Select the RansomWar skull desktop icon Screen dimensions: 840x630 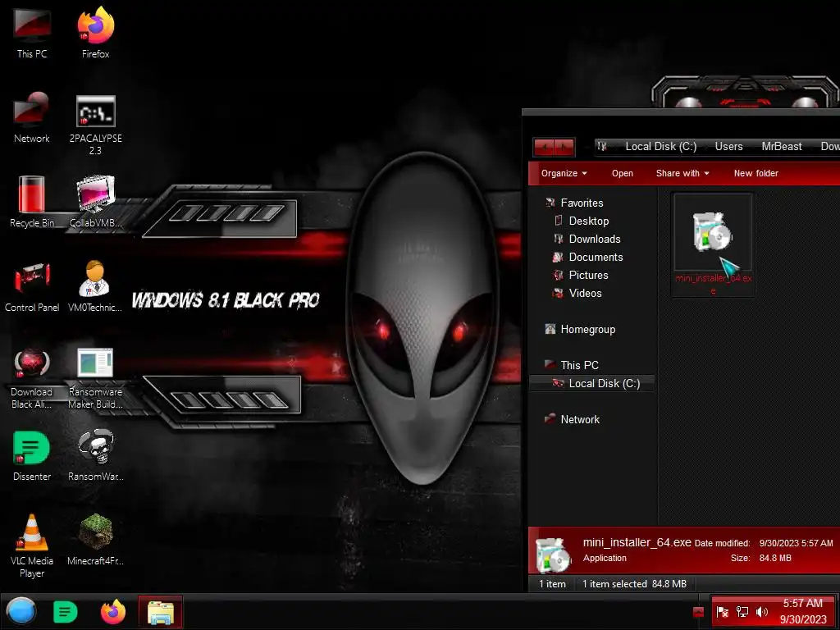(95, 454)
